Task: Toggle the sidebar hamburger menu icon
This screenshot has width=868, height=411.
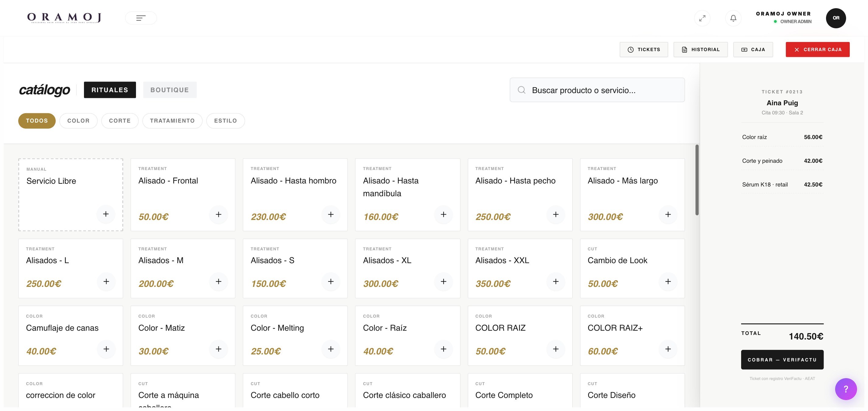Action: pos(141,18)
